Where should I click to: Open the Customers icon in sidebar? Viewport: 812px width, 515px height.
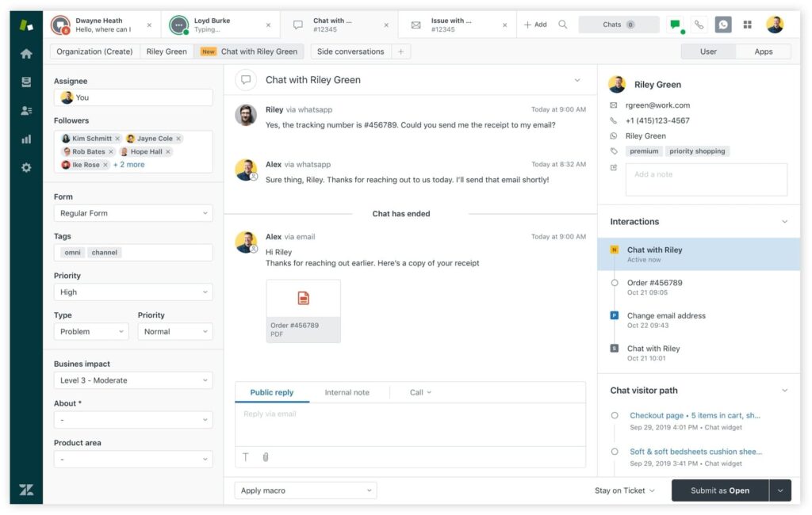(26, 110)
